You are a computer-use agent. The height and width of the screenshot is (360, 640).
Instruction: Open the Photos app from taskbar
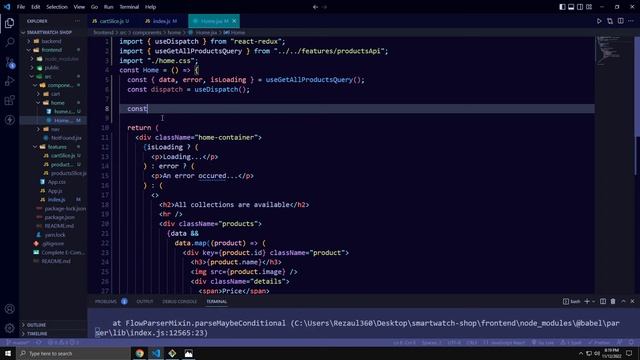[189, 353]
